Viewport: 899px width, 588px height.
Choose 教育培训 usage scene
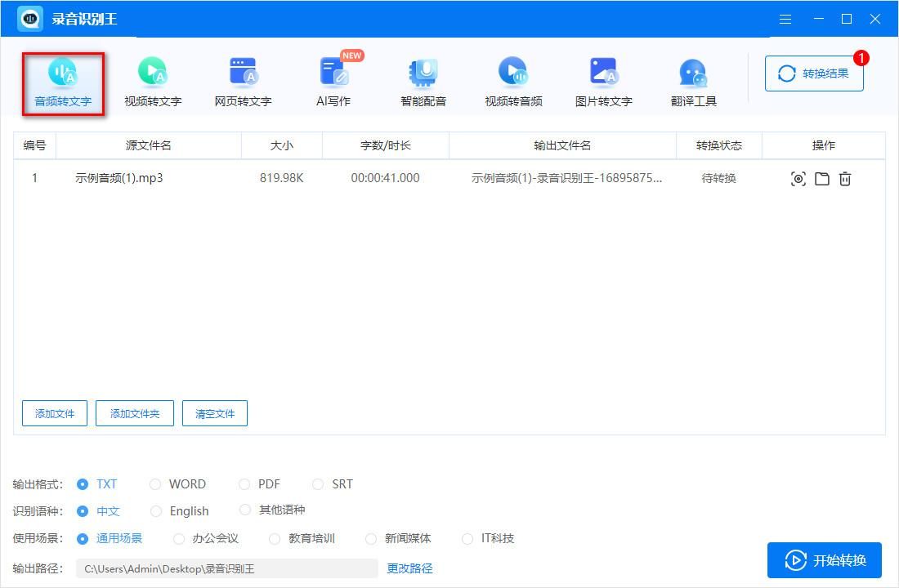pos(302,538)
